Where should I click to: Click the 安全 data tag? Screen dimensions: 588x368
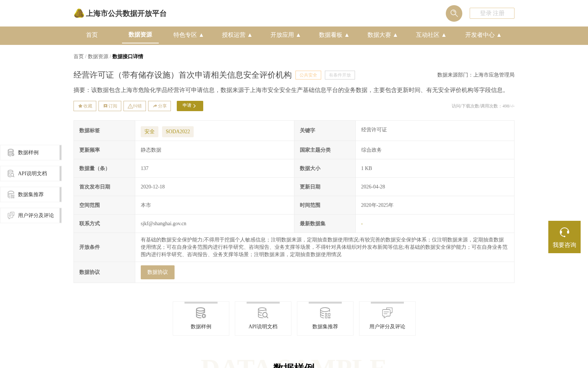pos(150,132)
